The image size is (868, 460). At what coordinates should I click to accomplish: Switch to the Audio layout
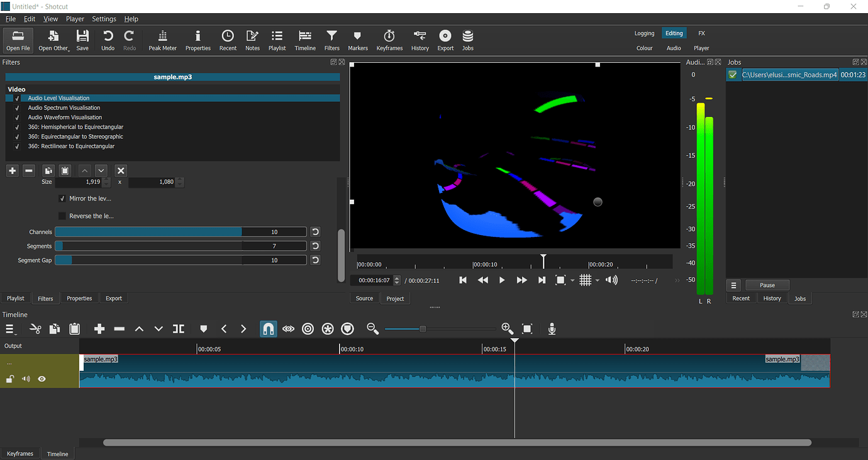coord(674,48)
